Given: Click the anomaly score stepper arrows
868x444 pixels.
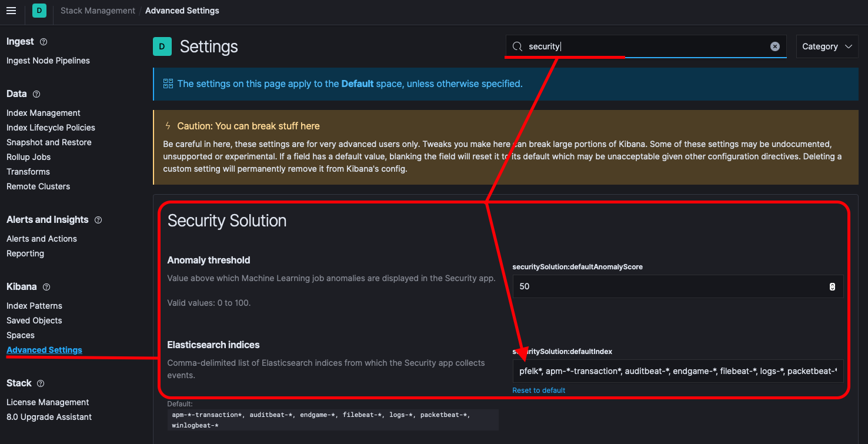Looking at the screenshot, I should 832,286.
